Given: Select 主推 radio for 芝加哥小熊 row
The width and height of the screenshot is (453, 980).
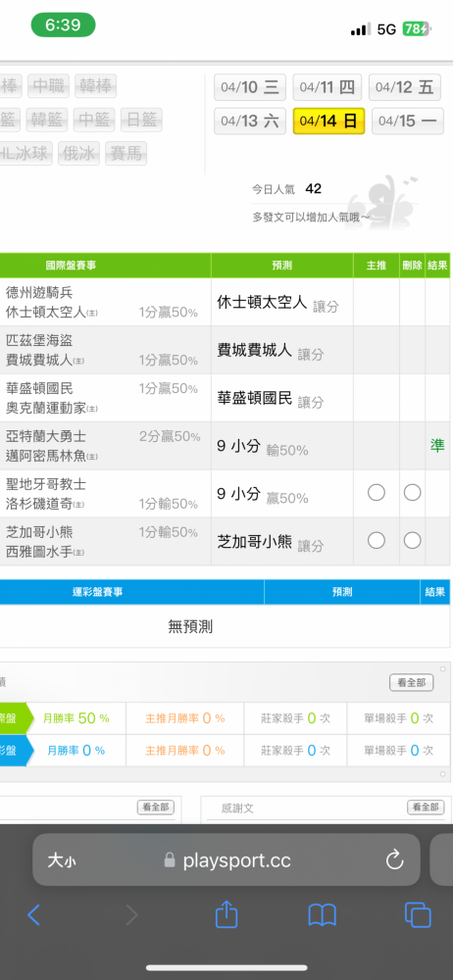Looking at the screenshot, I should (x=377, y=540).
